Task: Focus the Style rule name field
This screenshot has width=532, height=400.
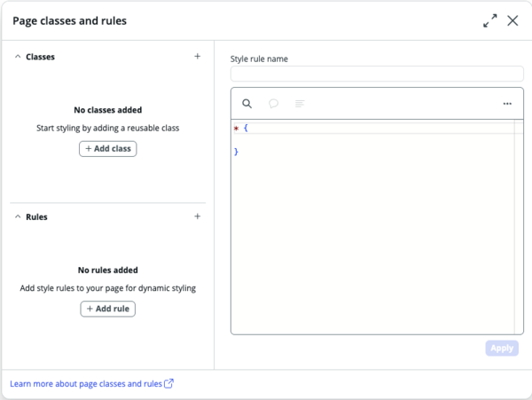Action: [377, 74]
